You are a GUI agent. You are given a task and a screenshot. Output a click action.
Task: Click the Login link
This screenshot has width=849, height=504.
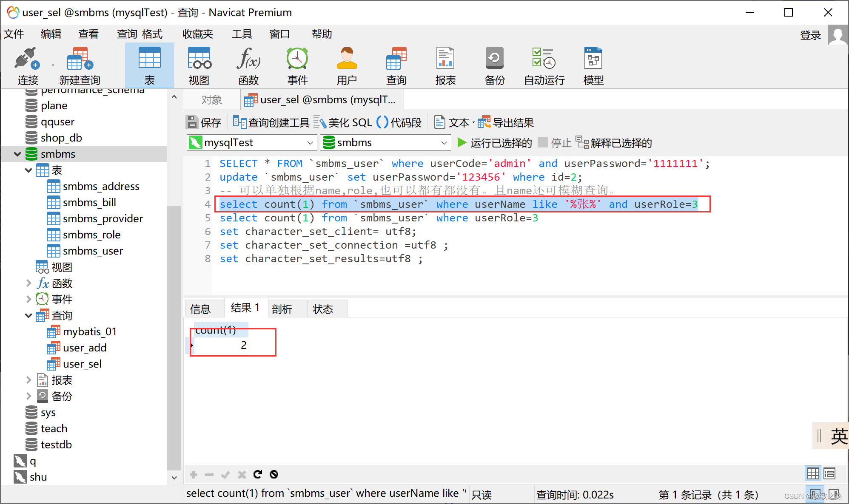810,35
